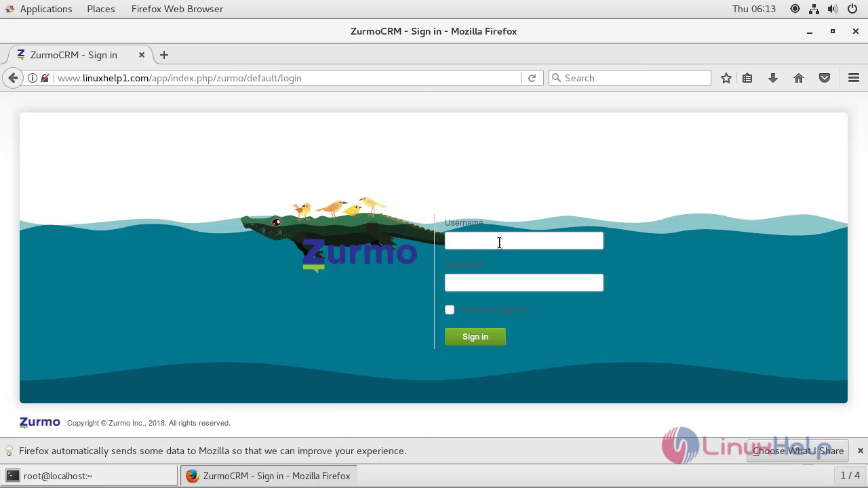Viewport: 868px width, 488px height.
Task: Reload the current page
Action: click(532, 78)
